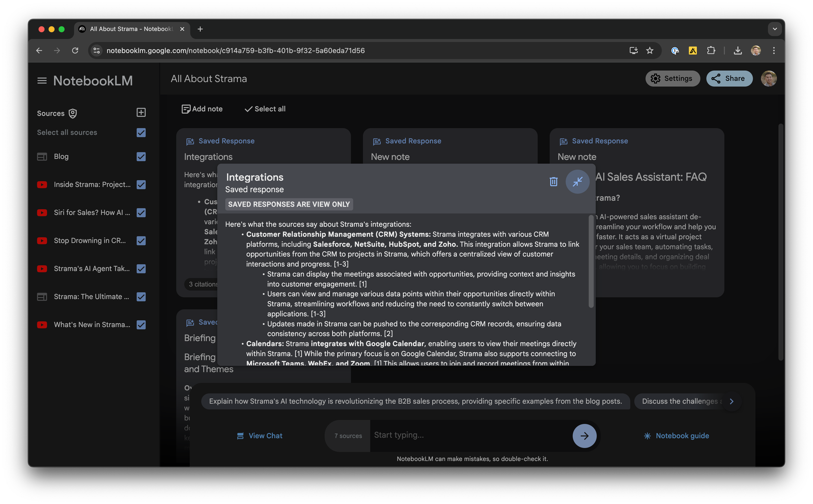Bookmark page with star icon

(x=650, y=50)
